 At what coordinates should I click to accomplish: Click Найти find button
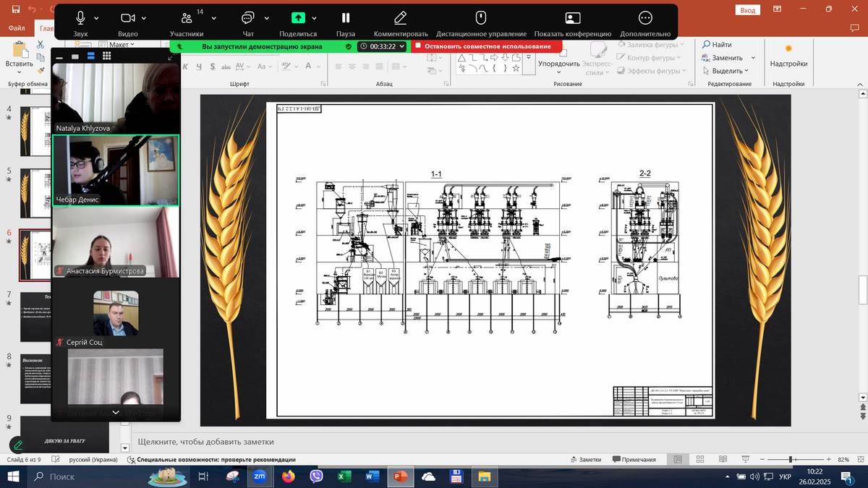(718, 45)
